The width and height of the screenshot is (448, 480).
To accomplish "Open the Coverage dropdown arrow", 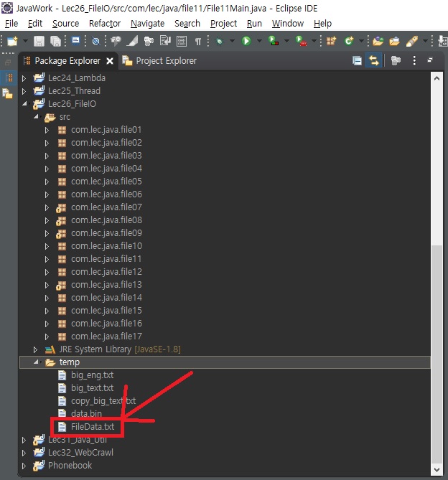I will pyautogui.click(x=286, y=41).
